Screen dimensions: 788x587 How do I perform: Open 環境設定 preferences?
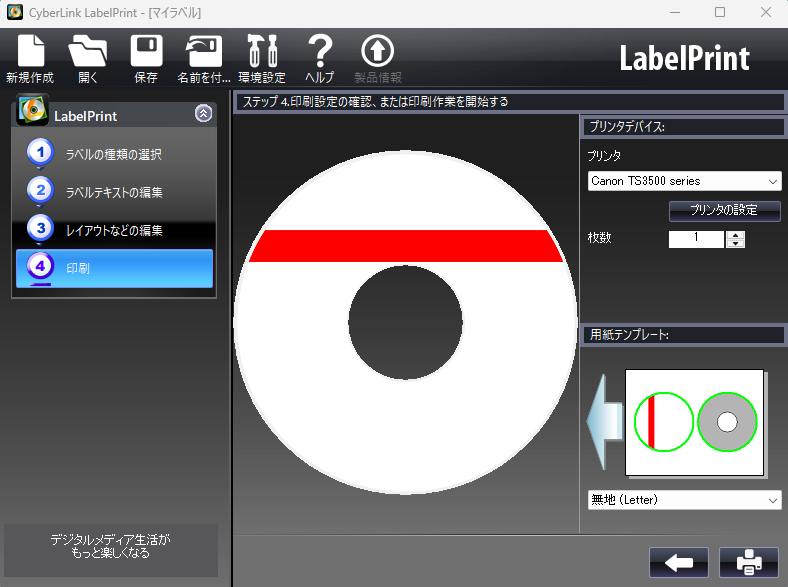262,58
